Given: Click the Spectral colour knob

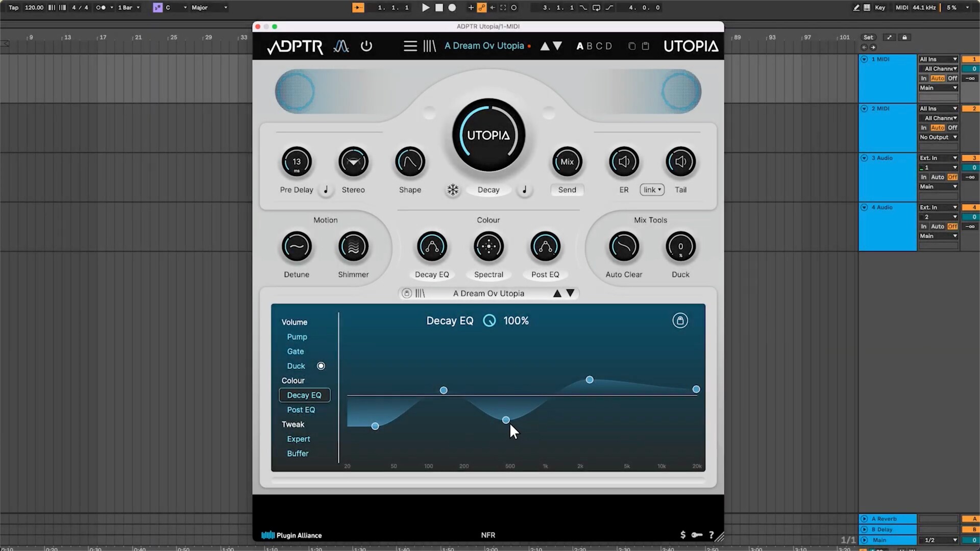Looking at the screenshot, I should 488,247.
